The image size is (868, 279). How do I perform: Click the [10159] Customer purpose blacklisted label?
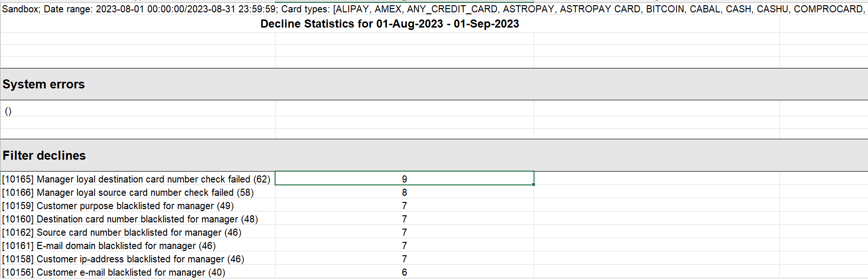118,206
